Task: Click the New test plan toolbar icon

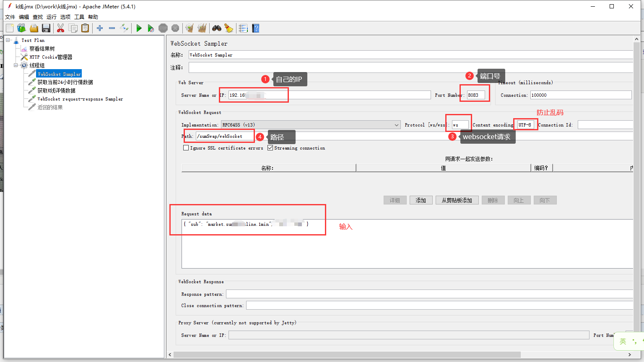Action: (x=10, y=28)
